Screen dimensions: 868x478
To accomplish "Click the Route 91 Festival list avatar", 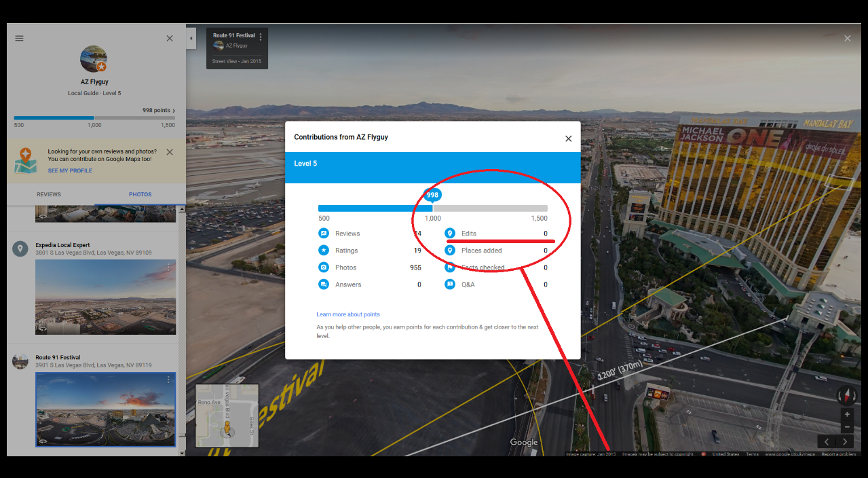I will point(20,361).
